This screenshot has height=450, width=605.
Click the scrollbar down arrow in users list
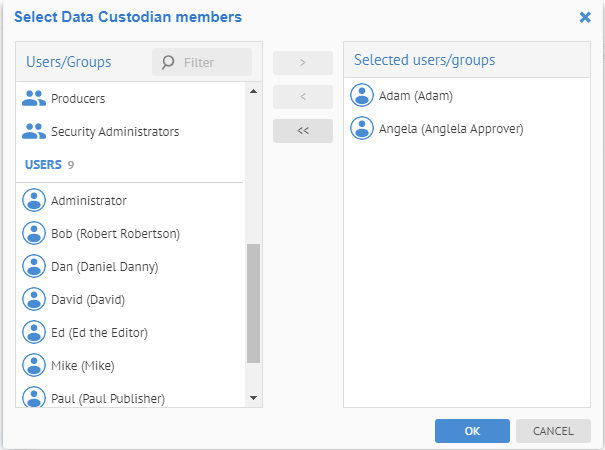[x=253, y=398]
